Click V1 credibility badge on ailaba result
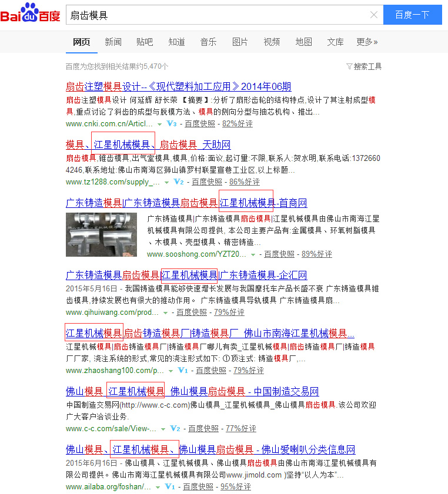The height and width of the screenshot is (494, 448). pos(170,486)
